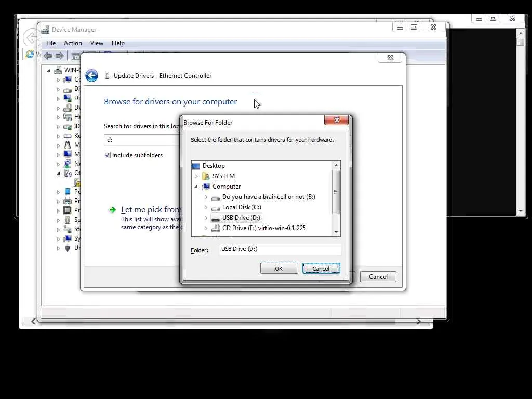This screenshot has height=399, width=532.
Task: Click the driver search path field
Action: 142,140
